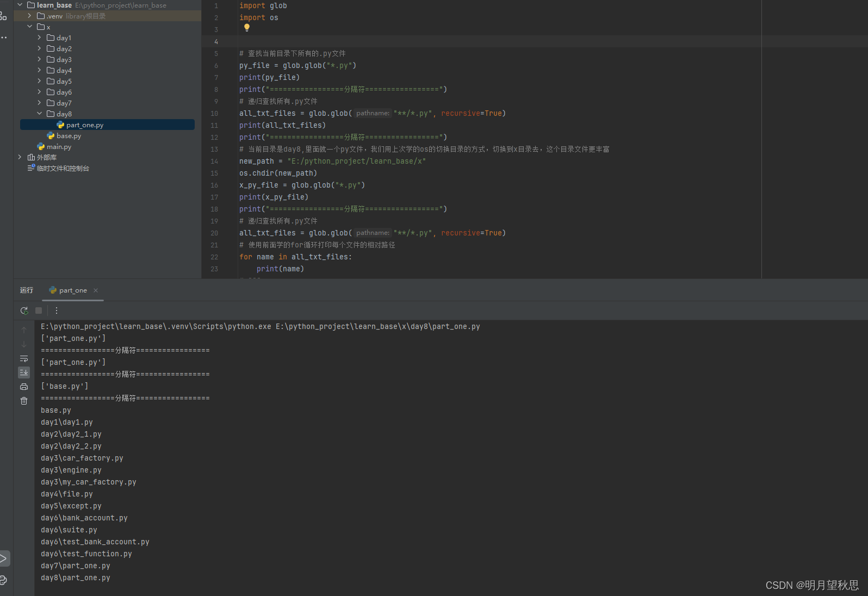Expand the day1 folder
This screenshot has height=596, width=868.
[39, 38]
